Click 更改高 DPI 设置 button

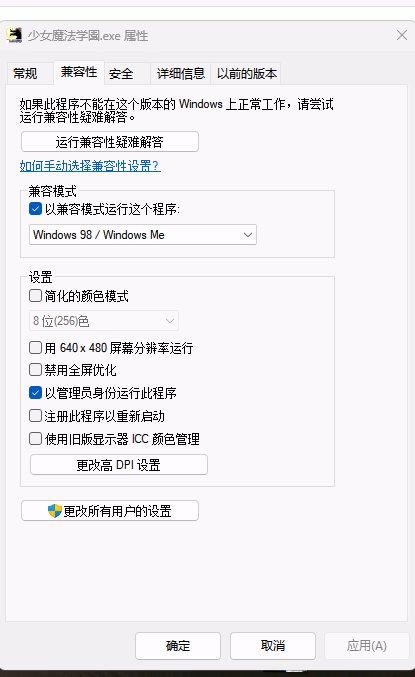[119, 465]
